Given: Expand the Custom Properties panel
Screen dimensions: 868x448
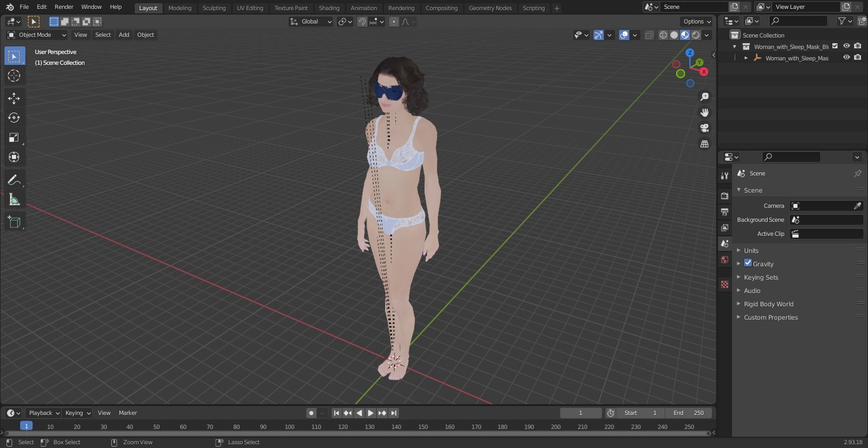Looking at the screenshot, I should point(770,317).
